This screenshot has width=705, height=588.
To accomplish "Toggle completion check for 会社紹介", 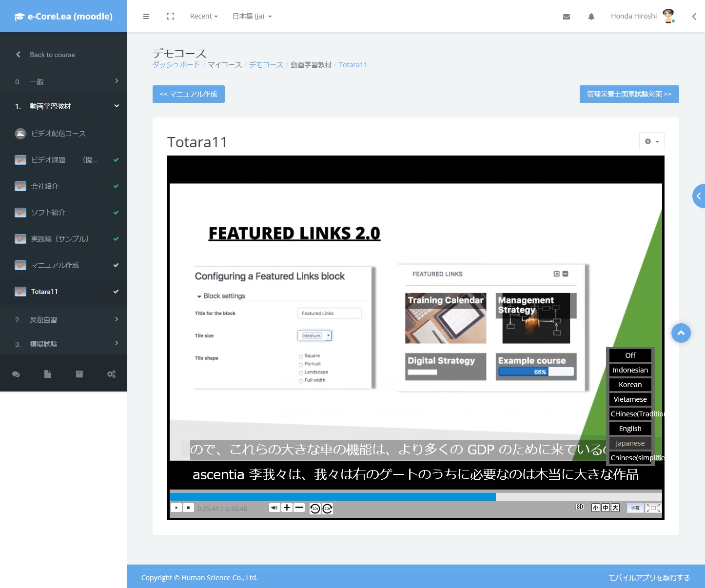I will [x=116, y=186].
